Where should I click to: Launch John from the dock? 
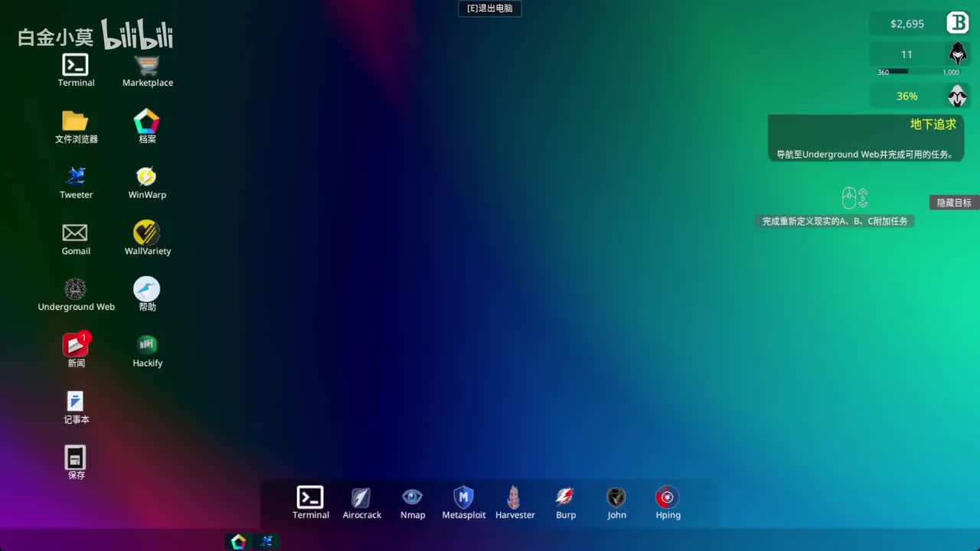point(616,497)
